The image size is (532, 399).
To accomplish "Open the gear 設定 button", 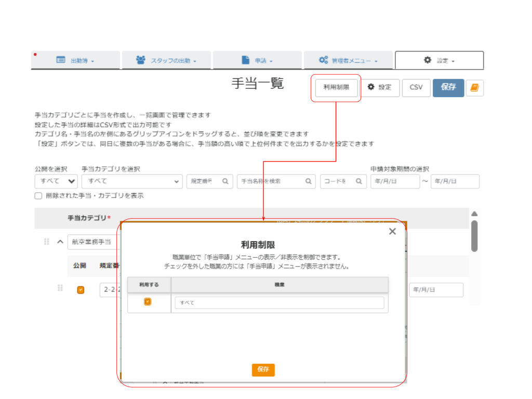I will [x=379, y=88].
